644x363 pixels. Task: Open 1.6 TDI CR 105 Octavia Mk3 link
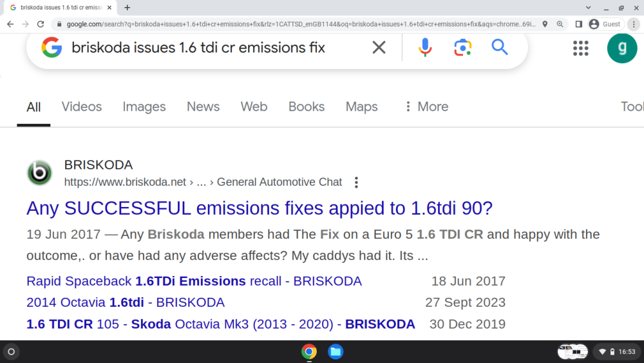tap(221, 324)
